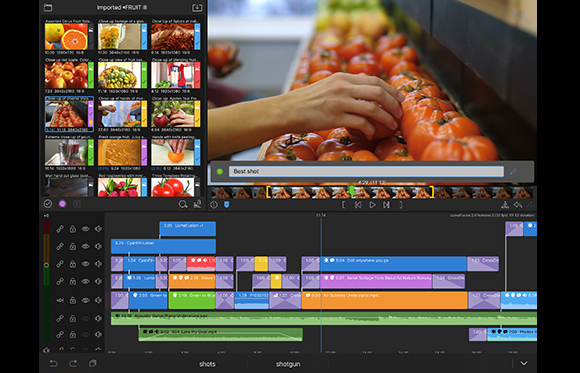Image resolution: width=580 pixels, height=373 pixels.
Task: Click the green marker on the preview filmstrip
Action: tap(351, 191)
